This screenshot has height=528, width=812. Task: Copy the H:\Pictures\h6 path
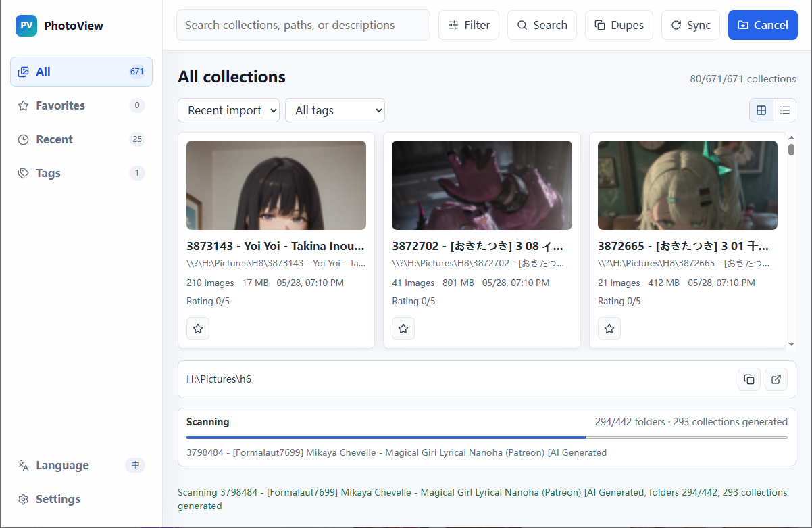tap(749, 379)
